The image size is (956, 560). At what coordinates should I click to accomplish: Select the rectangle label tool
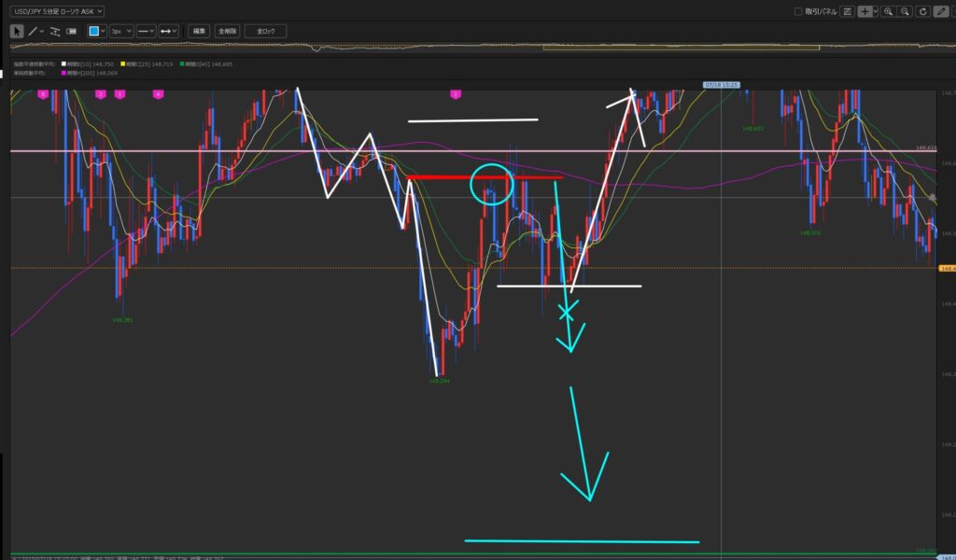(x=71, y=31)
